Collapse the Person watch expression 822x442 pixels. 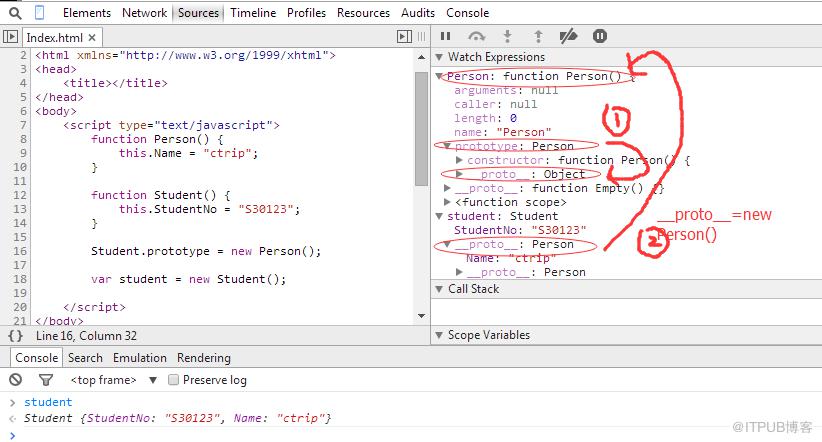pyautogui.click(x=439, y=76)
